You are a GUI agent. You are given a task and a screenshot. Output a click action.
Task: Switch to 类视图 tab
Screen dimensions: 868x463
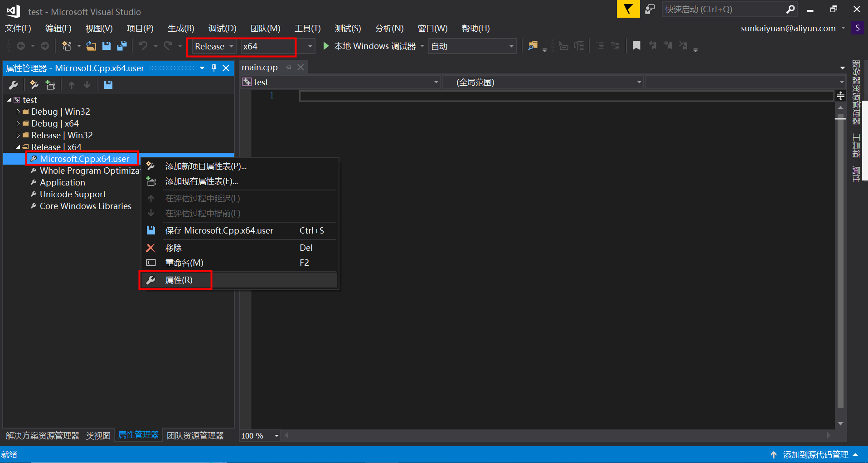pyautogui.click(x=98, y=436)
